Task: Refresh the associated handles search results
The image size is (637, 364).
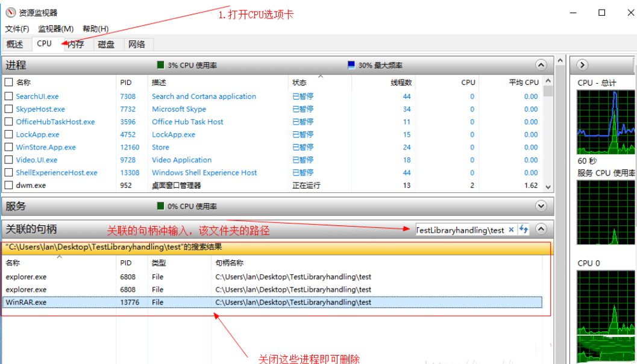Action: [x=522, y=230]
